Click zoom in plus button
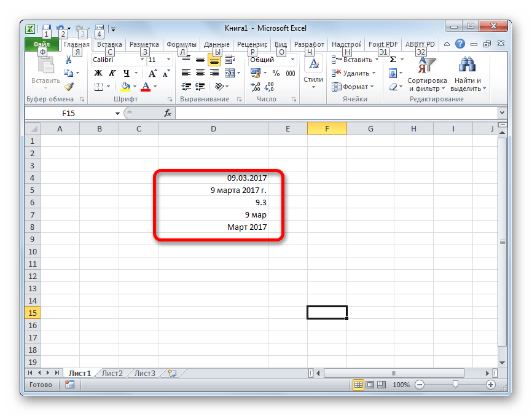532x416 pixels. tap(491, 385)
